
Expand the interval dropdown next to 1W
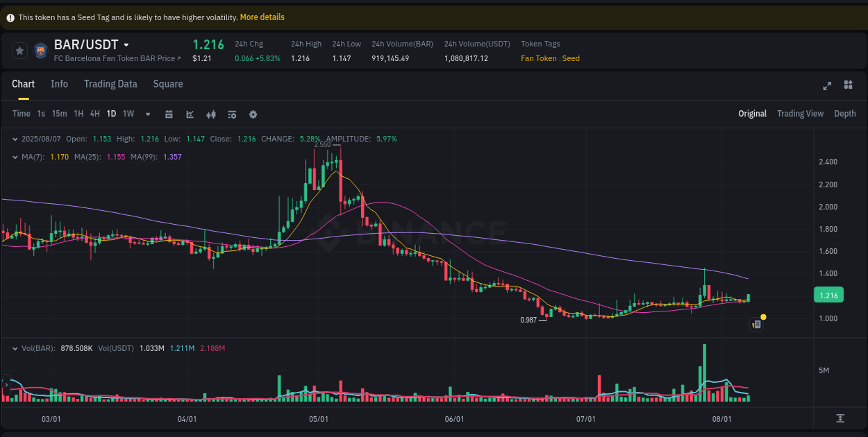click(147, 114)
